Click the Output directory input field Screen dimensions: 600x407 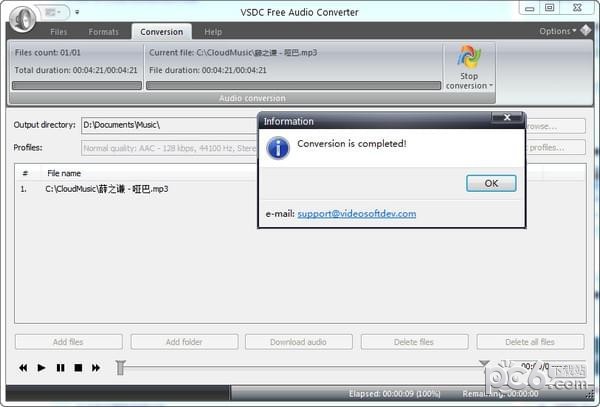169,125
